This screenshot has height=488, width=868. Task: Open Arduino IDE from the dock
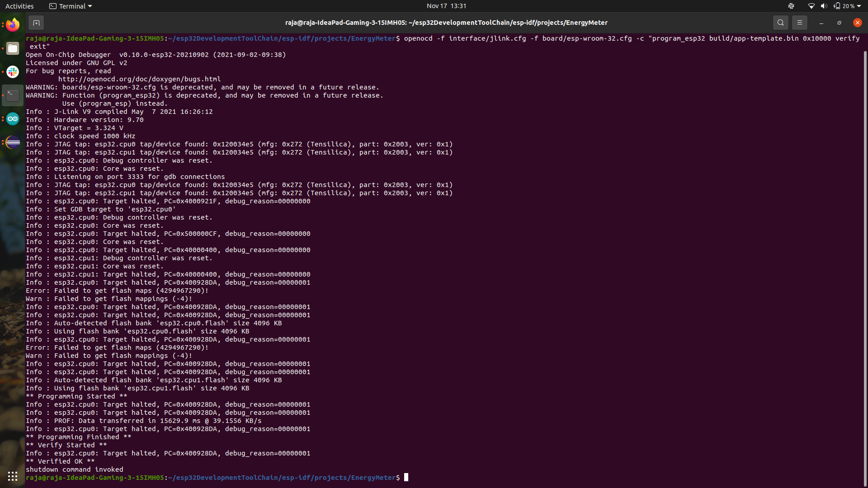click(13, 119)
